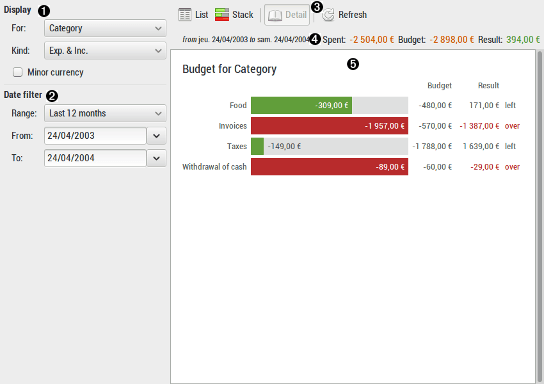The height and width of the screenshot is (384, 544).
Task: Click the Refresh arrow icon
Action: pos(328,15)
